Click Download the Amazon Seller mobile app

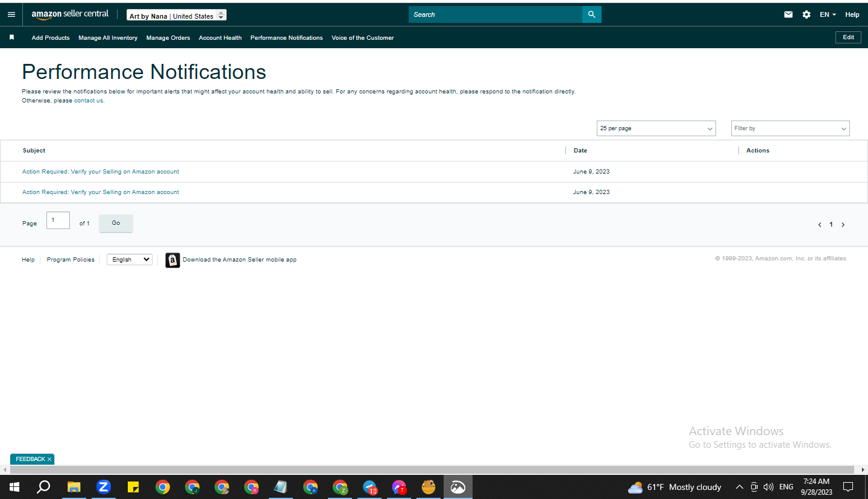click(239, 260)
